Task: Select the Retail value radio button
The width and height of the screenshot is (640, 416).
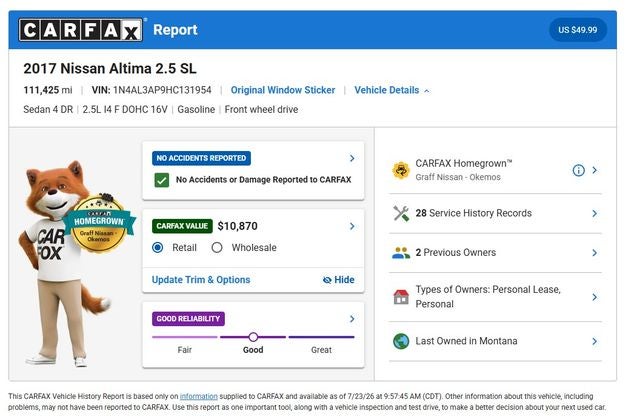Action: point(158,248)
